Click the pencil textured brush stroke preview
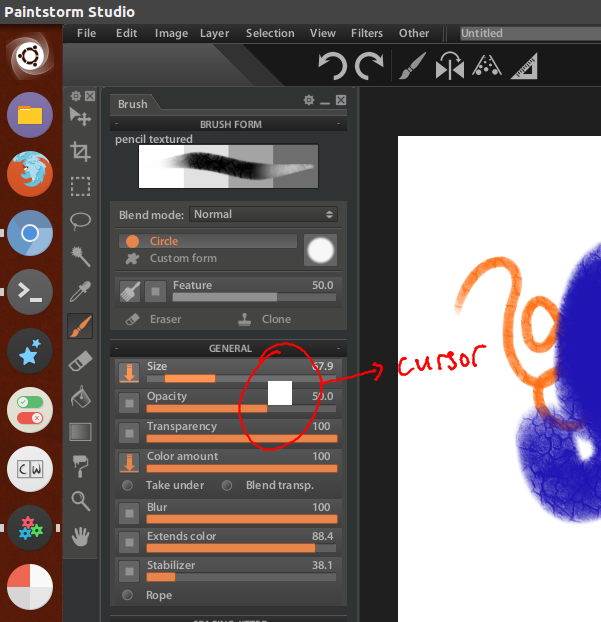Image resolution: width=601 pixels, height=622 pixels. [228, 166]
